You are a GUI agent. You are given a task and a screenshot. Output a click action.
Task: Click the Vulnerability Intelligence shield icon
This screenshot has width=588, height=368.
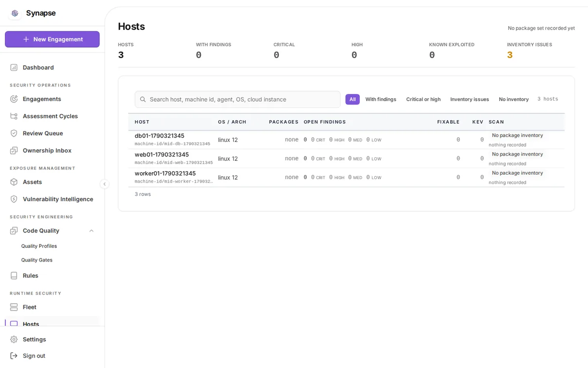pyautogui.click(x=14, y=199)
